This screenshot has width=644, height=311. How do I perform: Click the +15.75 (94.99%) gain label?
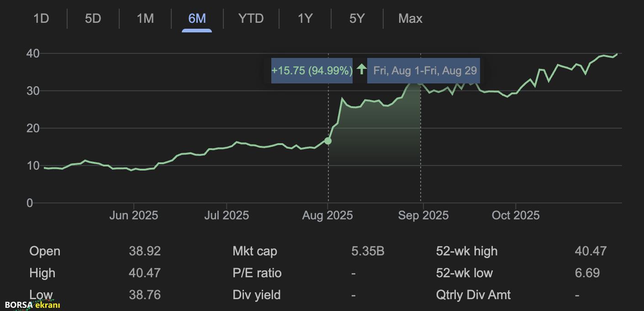[x=312, y=71]
